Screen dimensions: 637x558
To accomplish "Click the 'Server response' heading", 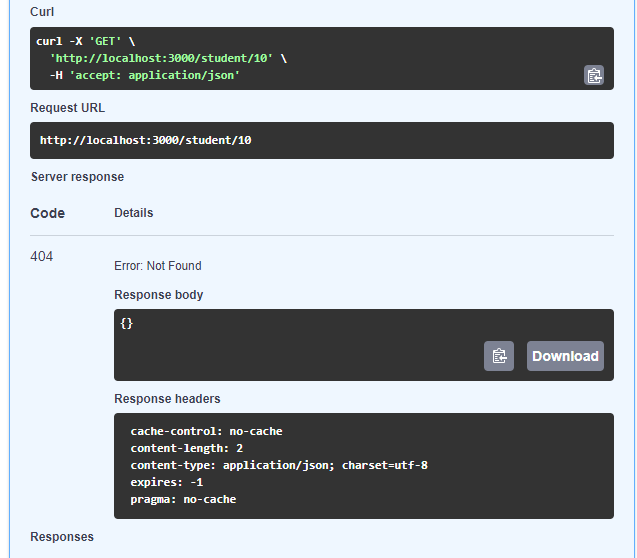I will coord(77,177).
